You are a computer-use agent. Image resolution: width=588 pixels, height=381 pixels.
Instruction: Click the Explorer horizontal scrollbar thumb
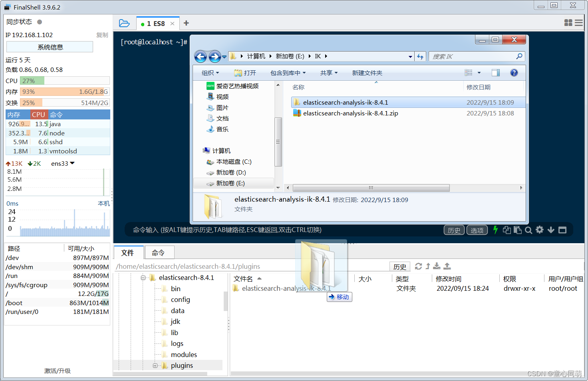[371, 188]
